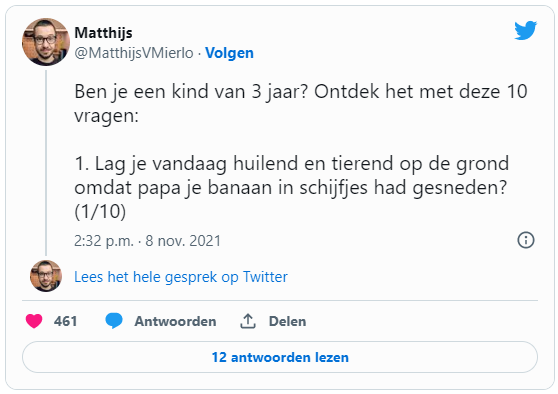The width and height of the screenshot is (558, 394).
Task: Click the Twitter bird logo
Action: tap(525, 30)
